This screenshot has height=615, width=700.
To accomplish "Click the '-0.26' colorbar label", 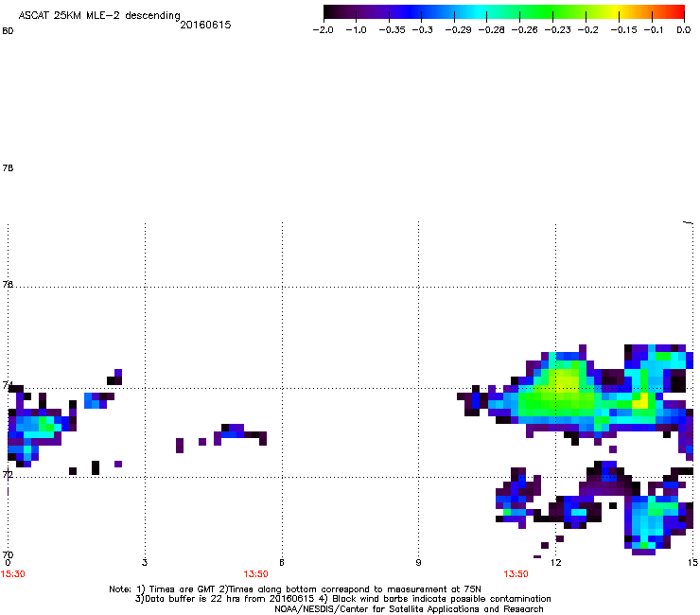I will [x=524, y=30].
